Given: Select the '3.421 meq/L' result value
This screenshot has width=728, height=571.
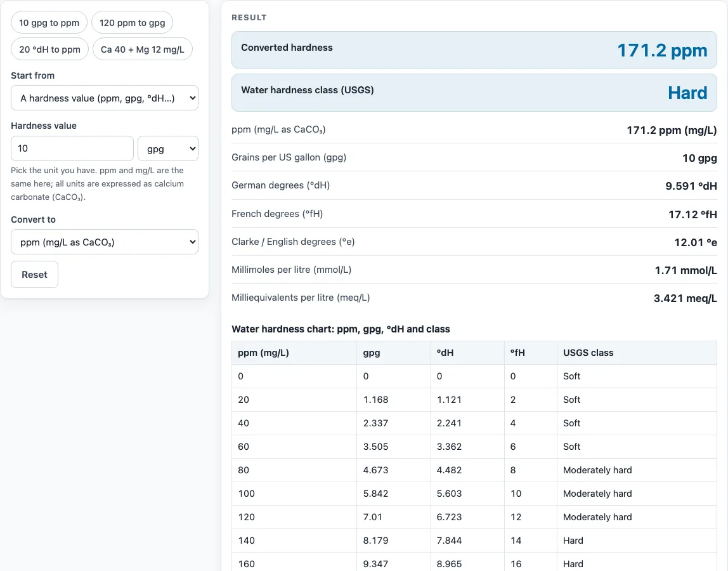Looking at the screenshot, I should pyautogui.click(x=686, y=298).
